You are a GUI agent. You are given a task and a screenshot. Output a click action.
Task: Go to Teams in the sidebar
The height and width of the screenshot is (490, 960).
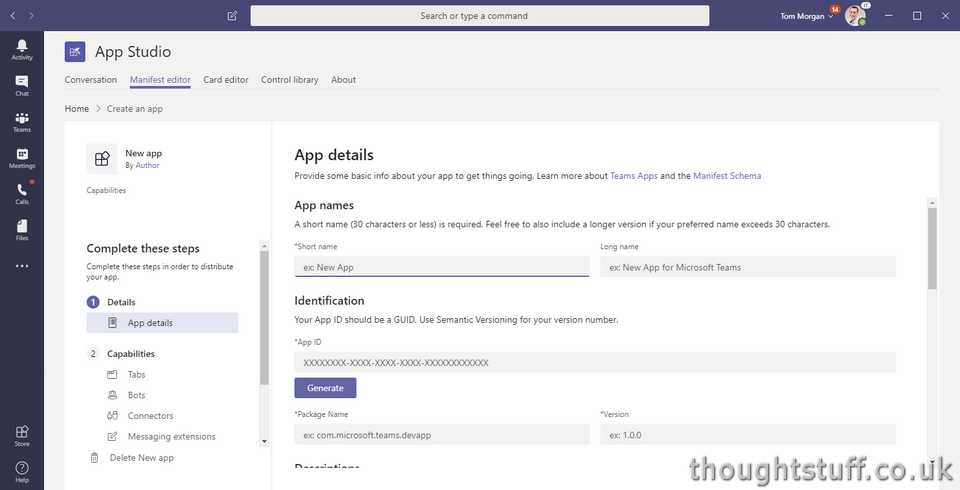pos(22,122)
